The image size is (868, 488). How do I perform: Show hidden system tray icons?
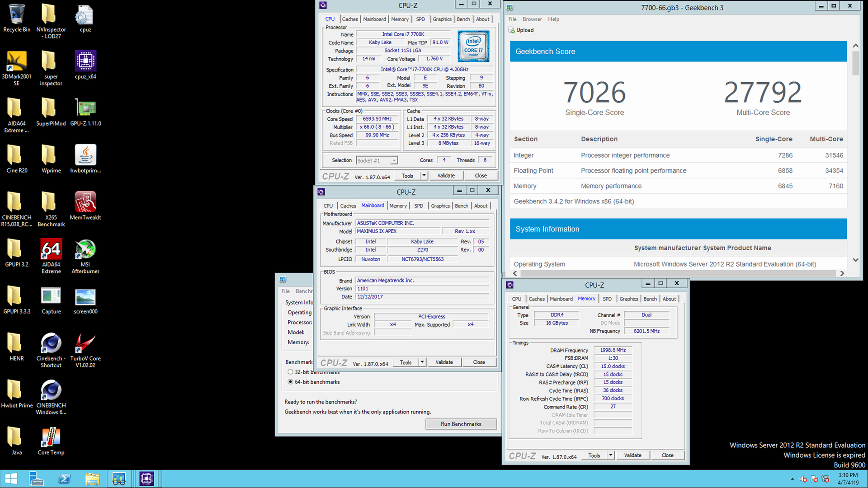coord(792,479)
